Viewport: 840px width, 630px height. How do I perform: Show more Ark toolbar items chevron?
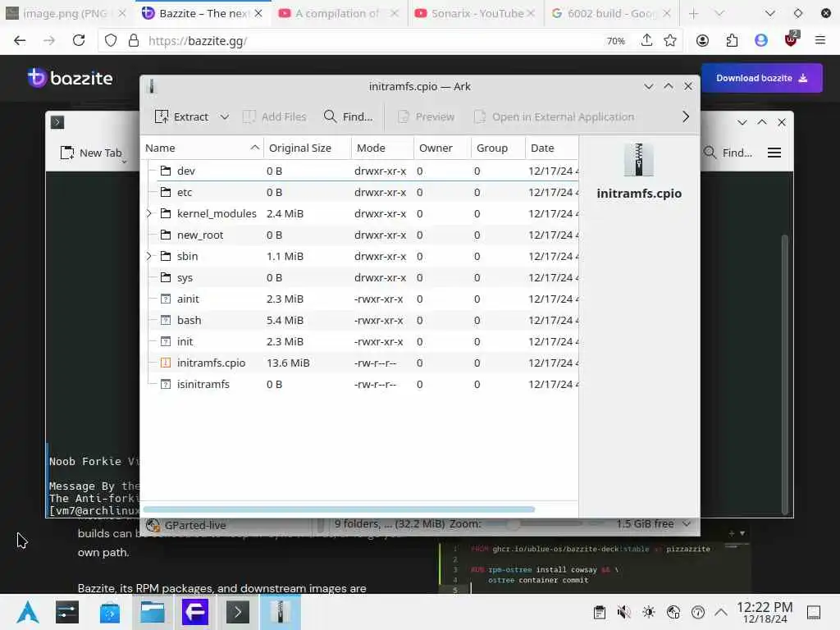tap(686, 116)
